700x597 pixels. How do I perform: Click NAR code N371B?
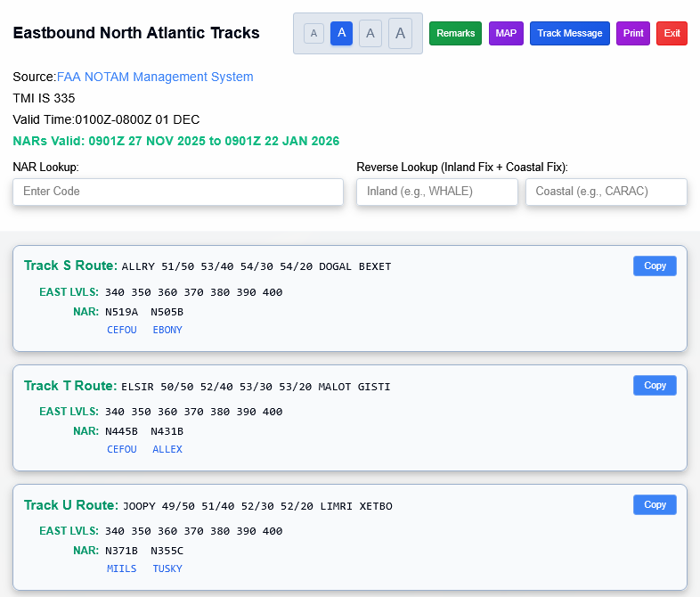[x=121, y=551]
